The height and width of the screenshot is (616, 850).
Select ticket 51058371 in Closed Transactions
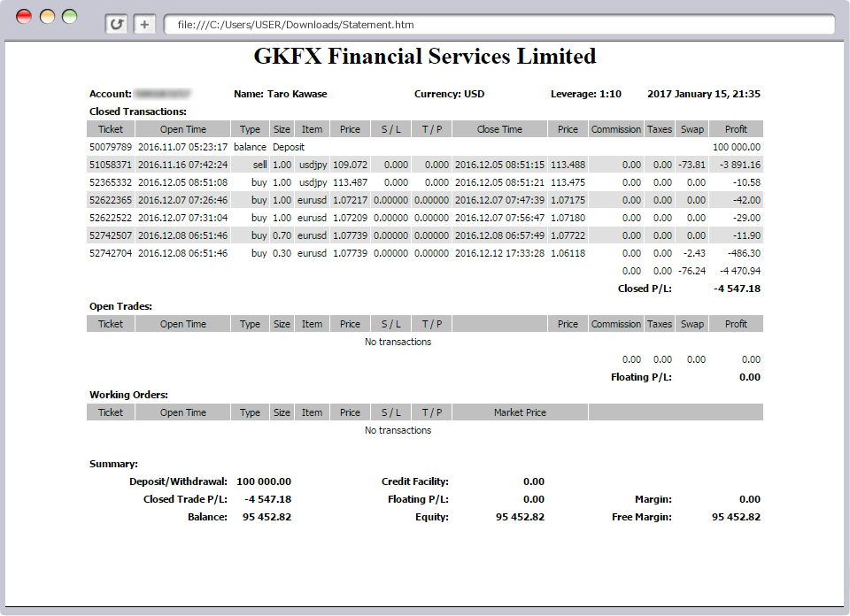click(x=111, y=165)
